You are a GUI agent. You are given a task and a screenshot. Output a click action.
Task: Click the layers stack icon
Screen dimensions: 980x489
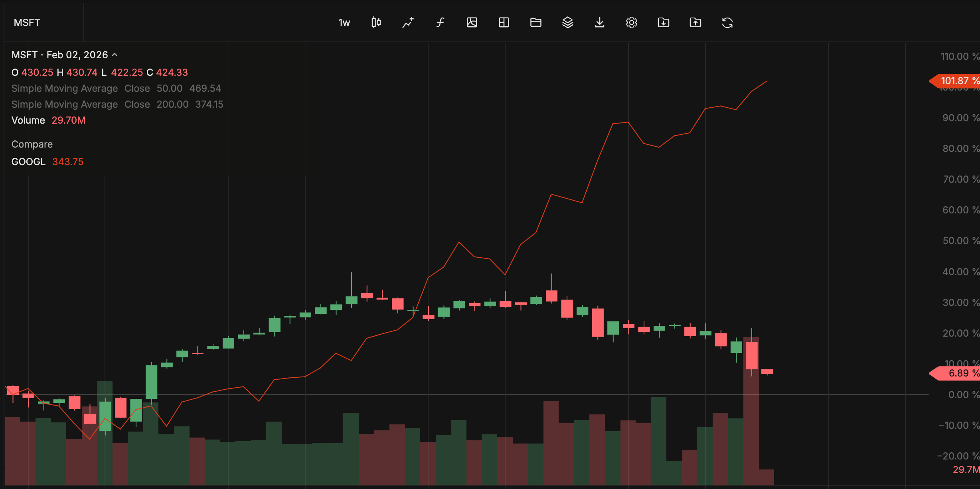click(567, 23)
